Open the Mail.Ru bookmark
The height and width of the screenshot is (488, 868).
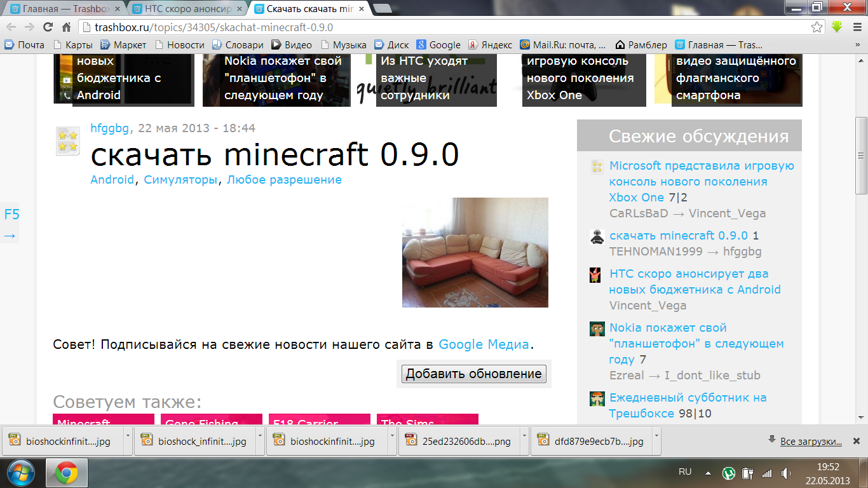(563, 45)
